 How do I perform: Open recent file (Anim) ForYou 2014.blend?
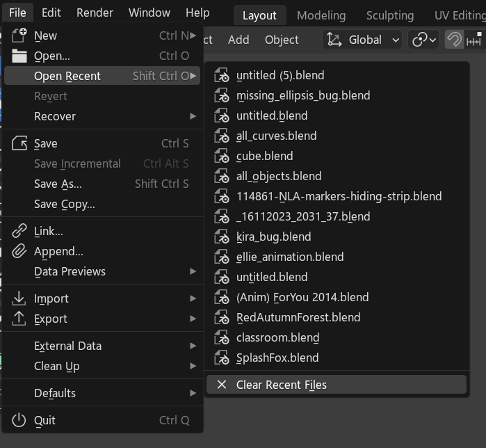point(337,297)
